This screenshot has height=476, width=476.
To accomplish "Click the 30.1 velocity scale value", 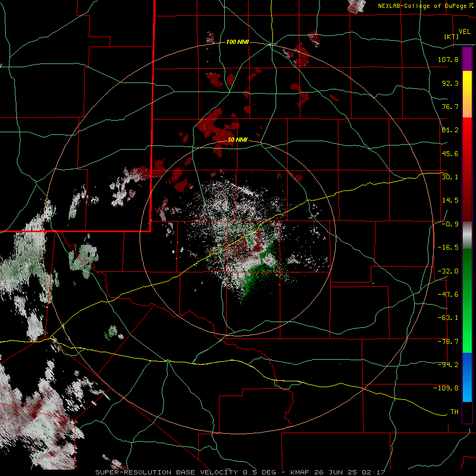I will 450,177.
